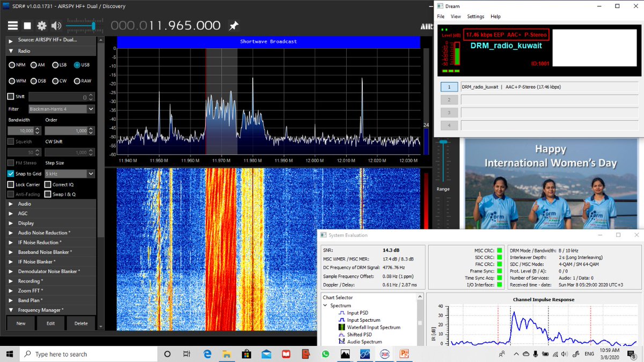
Task: Open WhatsApp from the taskbar
Action: coord(326,354)
